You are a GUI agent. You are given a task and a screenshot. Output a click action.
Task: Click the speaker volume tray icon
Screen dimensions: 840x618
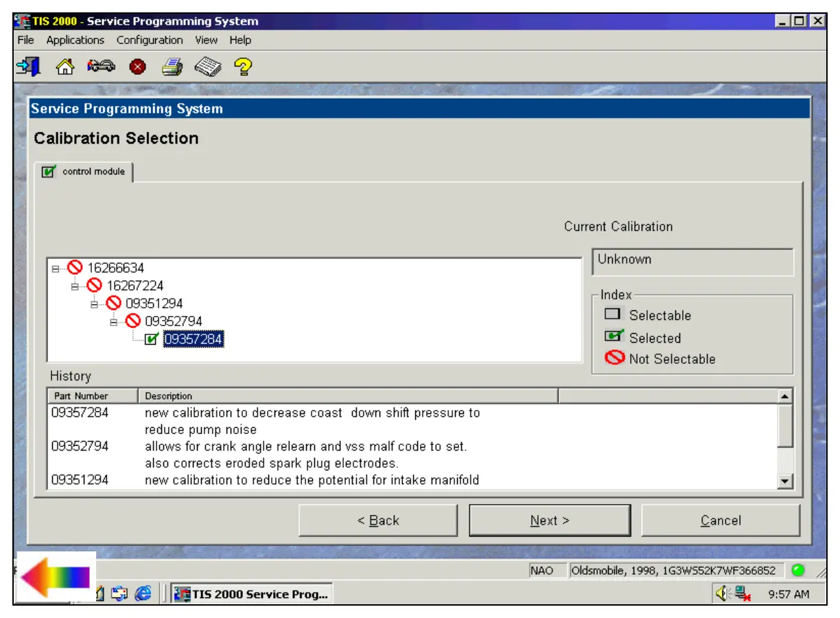(x=722, y=594)
